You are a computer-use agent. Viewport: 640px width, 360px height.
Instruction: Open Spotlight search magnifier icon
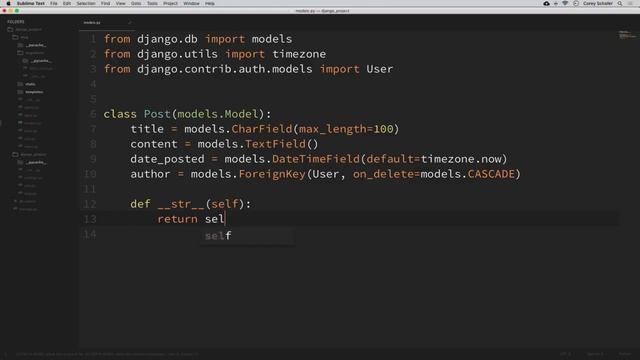tap(620, 3)
